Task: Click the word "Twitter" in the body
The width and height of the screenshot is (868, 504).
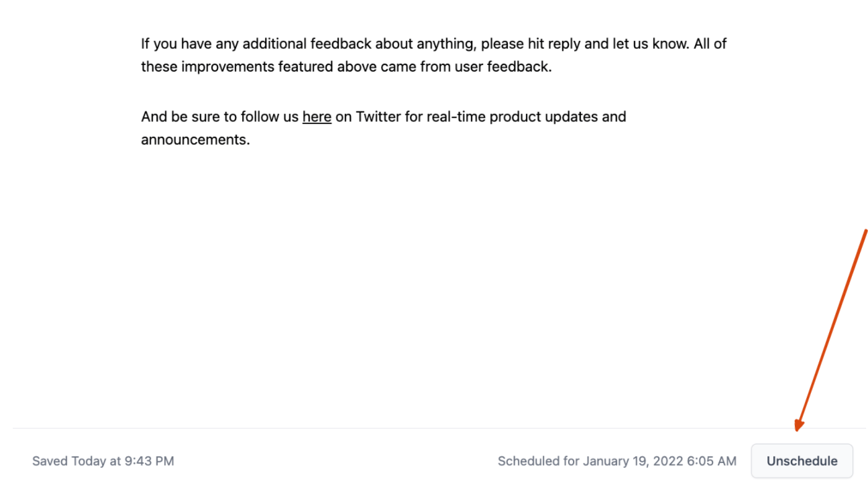Action: 378,117
